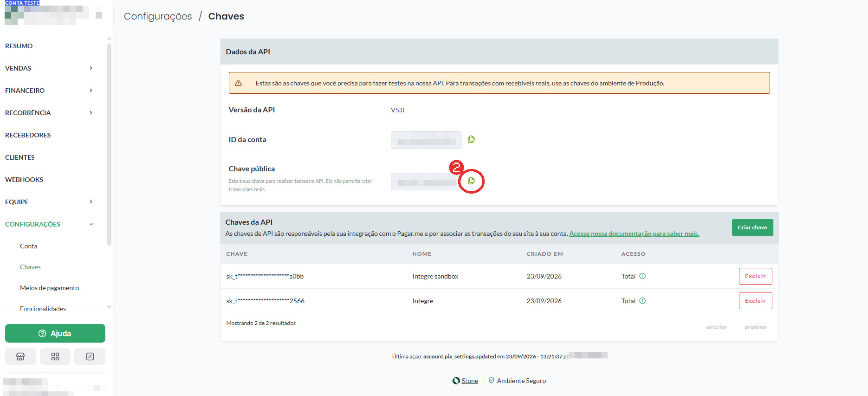The image size is (868, 396).
Task: Open the documentation link to learn more
Action: click(634, 234)
